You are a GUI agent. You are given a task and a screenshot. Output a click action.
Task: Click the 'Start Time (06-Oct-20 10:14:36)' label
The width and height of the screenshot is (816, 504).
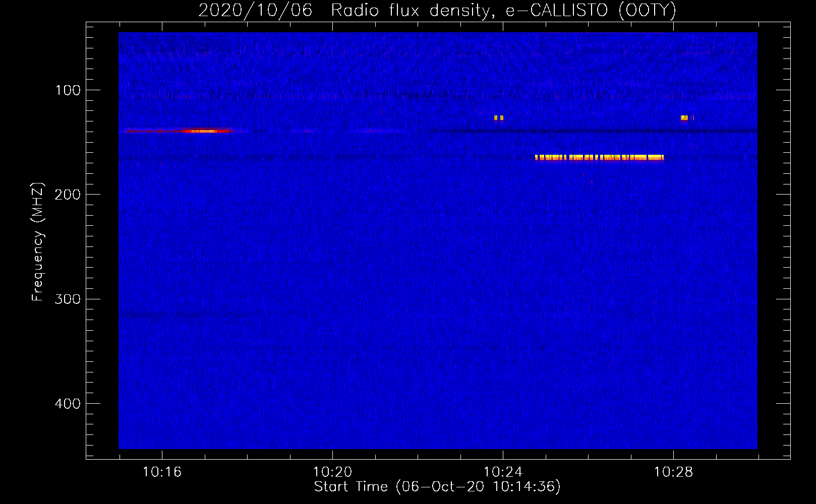(x=437, y=487)
